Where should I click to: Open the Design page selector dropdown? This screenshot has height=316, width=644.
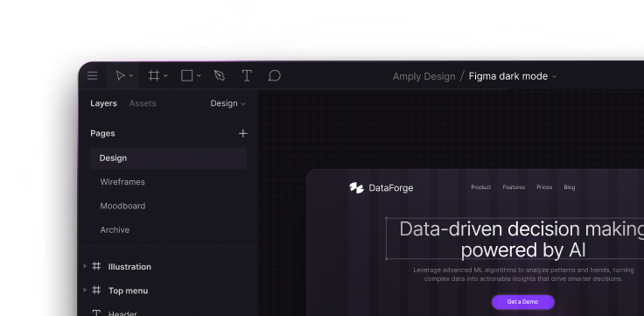coord(228,103)
